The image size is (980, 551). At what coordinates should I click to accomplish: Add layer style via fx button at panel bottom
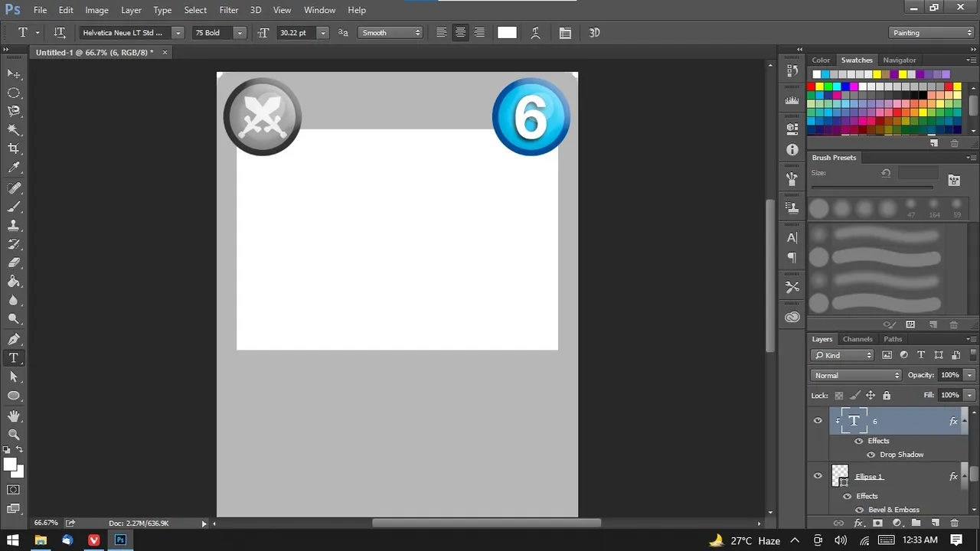[x=858, y=523]
